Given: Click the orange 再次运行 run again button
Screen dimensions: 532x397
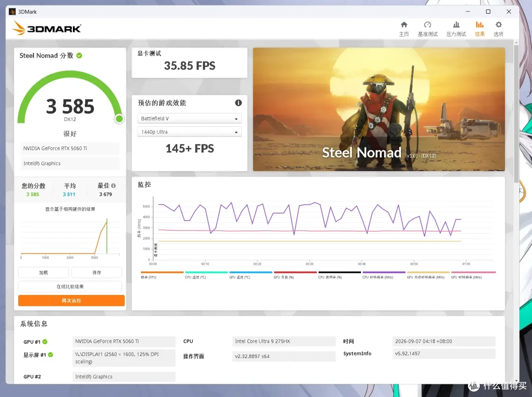Looking at the screenshot, I should coord(71,300).
